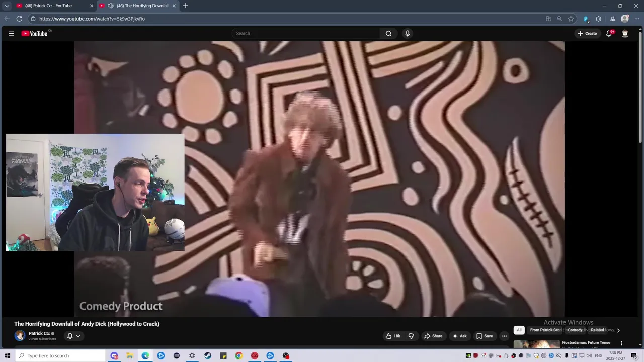Close The Horrifying Downfall tab
This screenshot has width=644, height=362.
pyautogui.click(x=174, y=6)
